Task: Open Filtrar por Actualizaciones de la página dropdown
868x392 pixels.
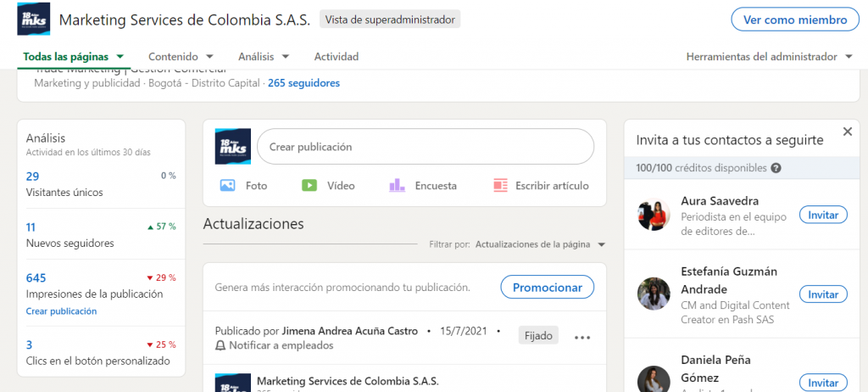Action: [540, 244]
